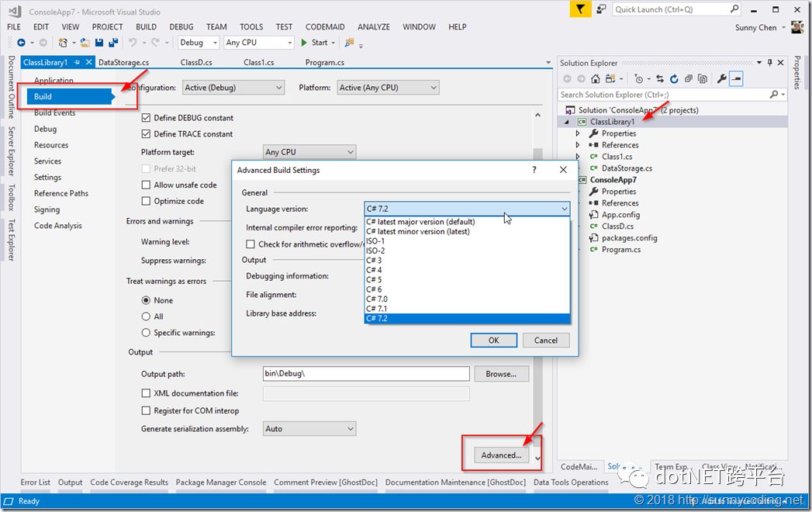Image resolution: width=812 pixels, height=512 pixels.
Task: Click the Navigate Backward toolbar icon
Action: [21, 43]
